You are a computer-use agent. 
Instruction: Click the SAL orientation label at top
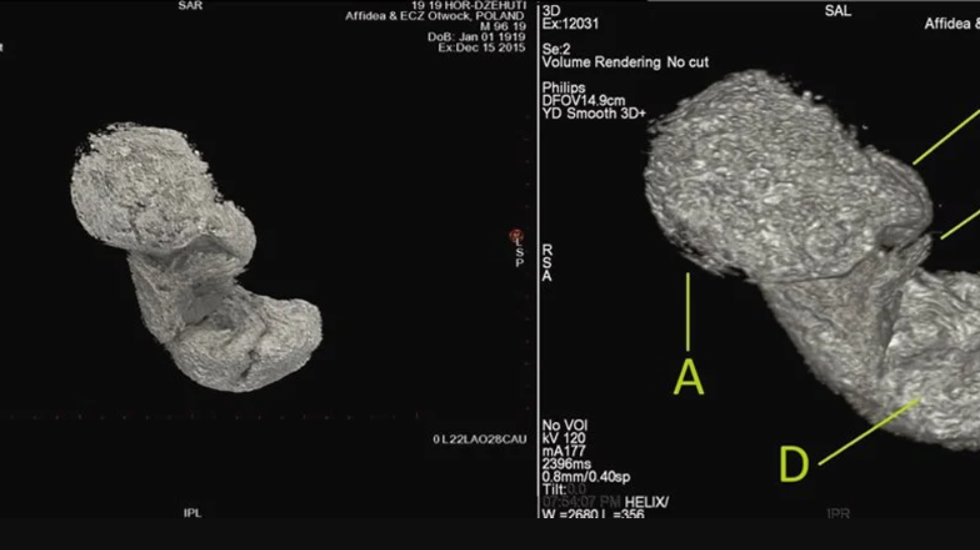pyautogui.click(x=838, y=11)
